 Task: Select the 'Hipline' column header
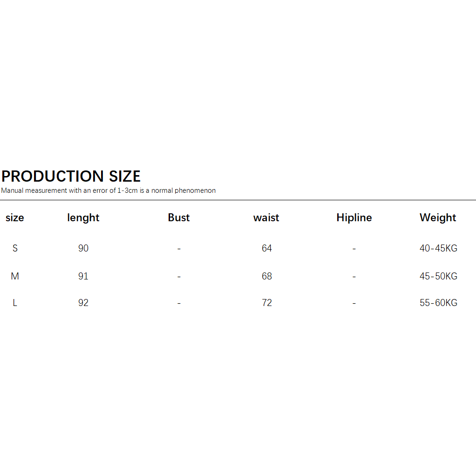(354, 218)
